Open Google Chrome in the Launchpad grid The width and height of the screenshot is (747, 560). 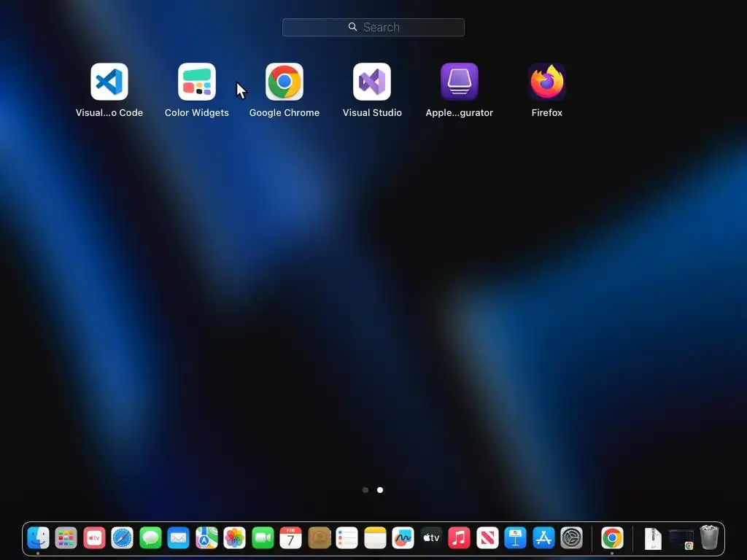point(285,82)
